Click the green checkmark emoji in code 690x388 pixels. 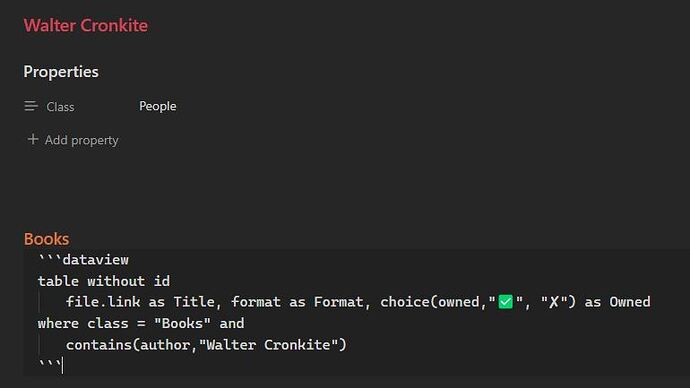pos(505,302)
